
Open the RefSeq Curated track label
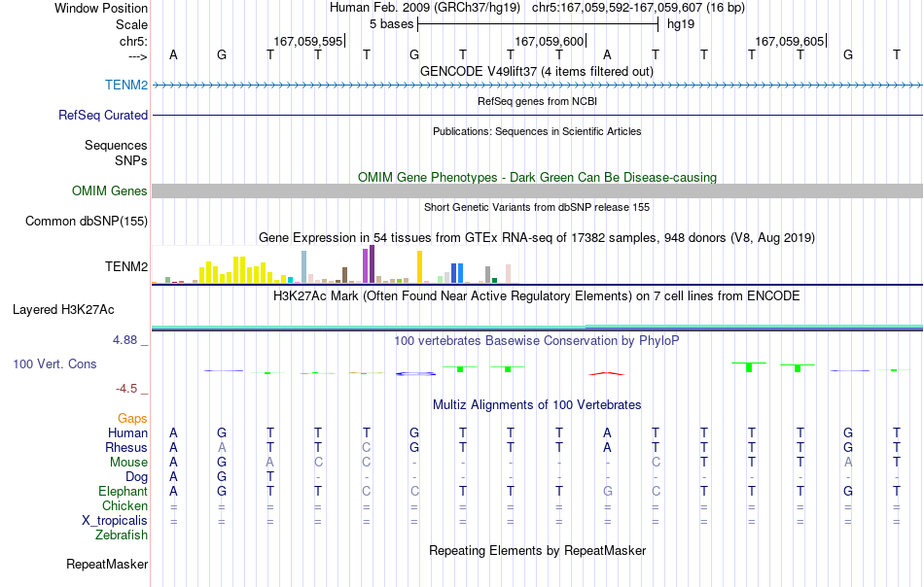point(102,115)
